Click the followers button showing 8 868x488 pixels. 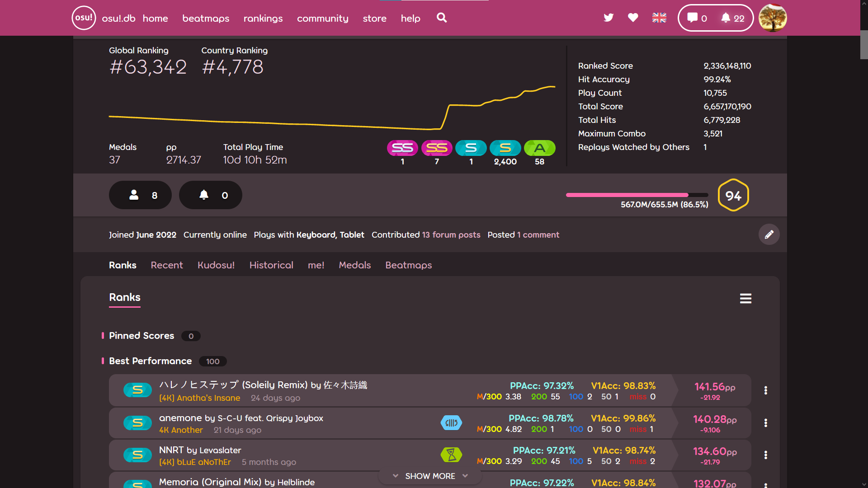point(140,195)
